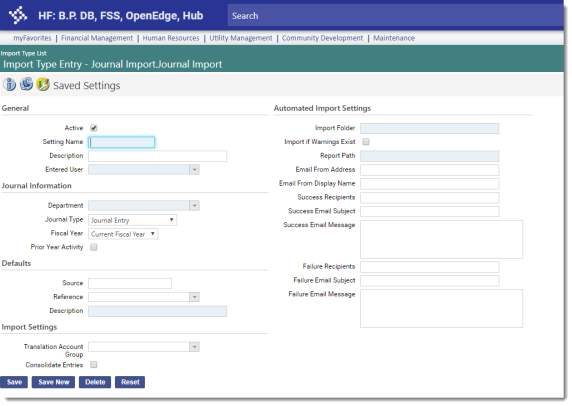Expand the Translation Account Group dropdown

[x=194, y=347]
